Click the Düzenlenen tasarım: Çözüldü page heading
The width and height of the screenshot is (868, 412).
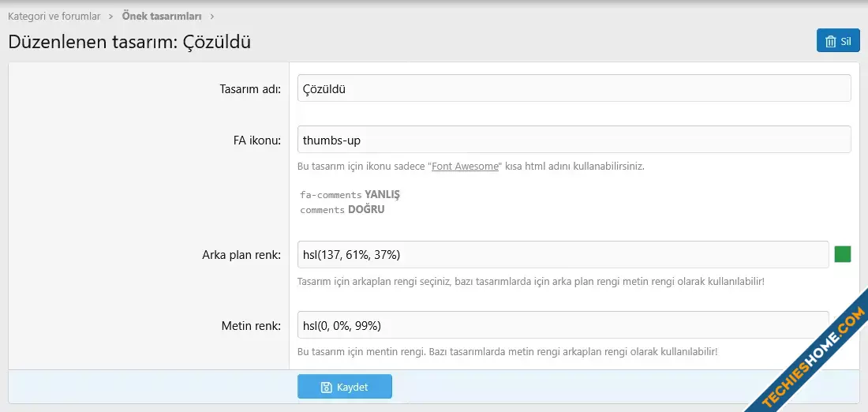(x=129, y=42)
